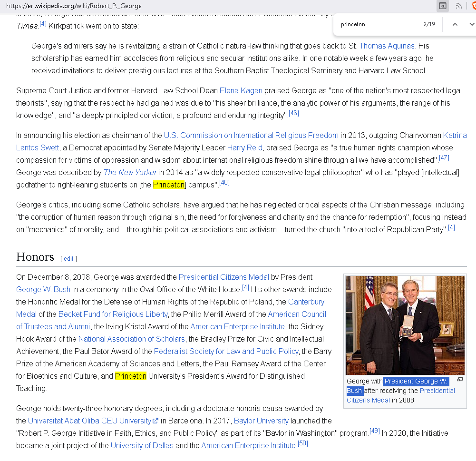Image resolution: width=476 pixels, height=461 pixels.
Task: Open the Harry Reid link
Action: [x=245, y=147]
